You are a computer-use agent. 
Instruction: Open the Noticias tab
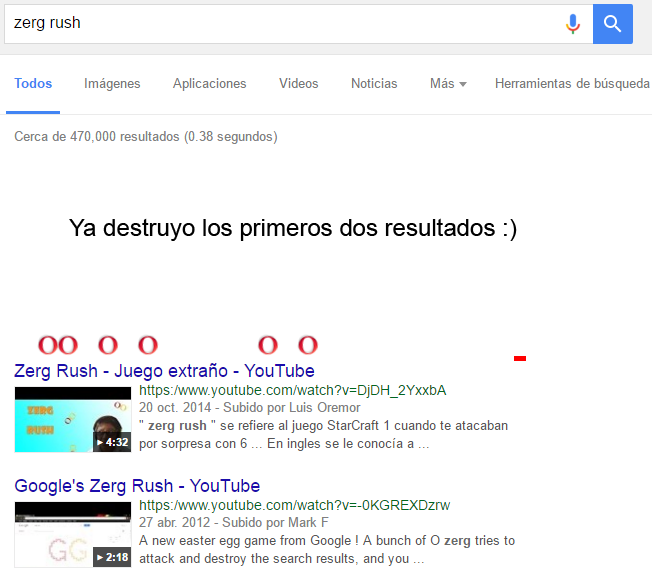click(x=374, y=84)
